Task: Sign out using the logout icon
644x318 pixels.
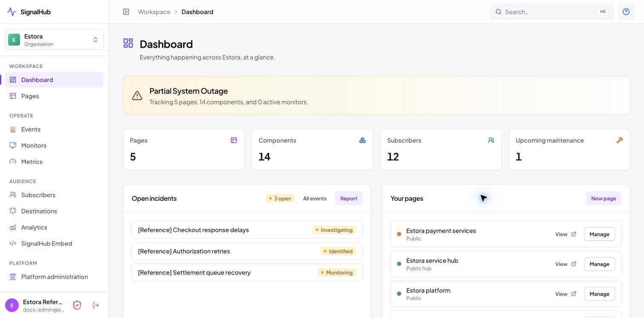Action: click(96, 305)
